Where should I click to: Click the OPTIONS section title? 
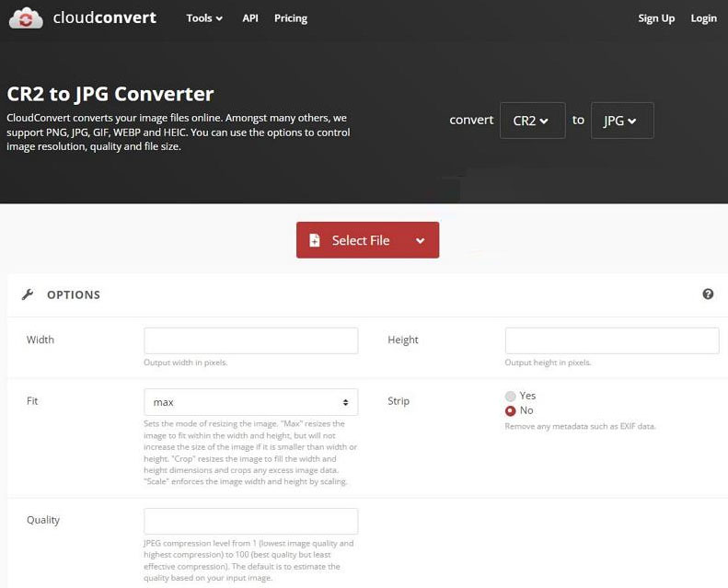[x=74, y=294]
